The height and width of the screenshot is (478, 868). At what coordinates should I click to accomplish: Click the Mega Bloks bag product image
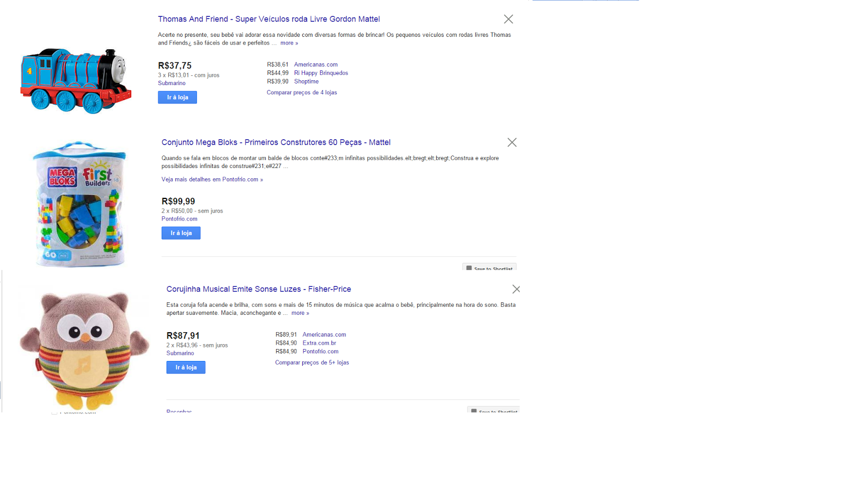click(x=79, y=204)
